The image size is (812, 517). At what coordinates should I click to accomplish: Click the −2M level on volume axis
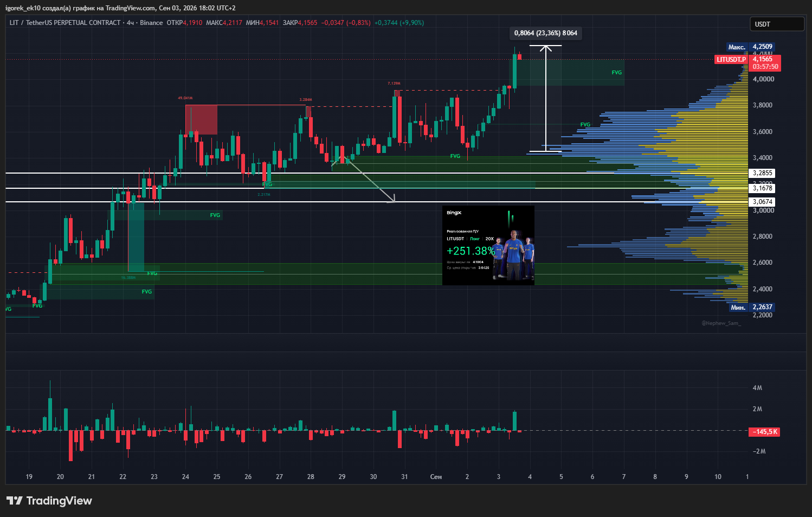(x=758, y=451)
